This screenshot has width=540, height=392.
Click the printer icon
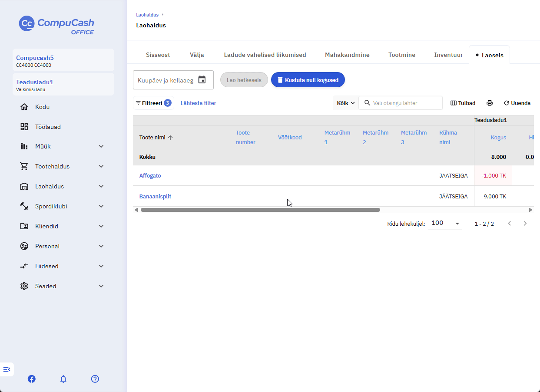(490, 103)
